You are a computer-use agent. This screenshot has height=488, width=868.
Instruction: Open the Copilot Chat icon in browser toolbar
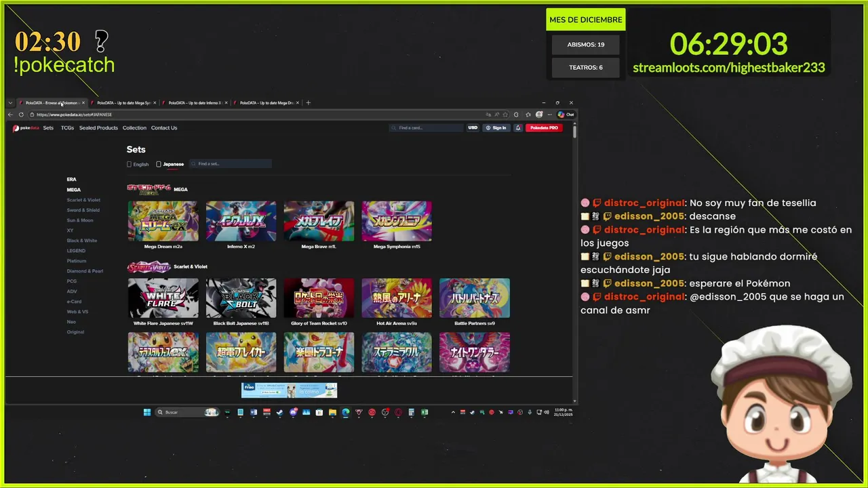pos(566,115)
